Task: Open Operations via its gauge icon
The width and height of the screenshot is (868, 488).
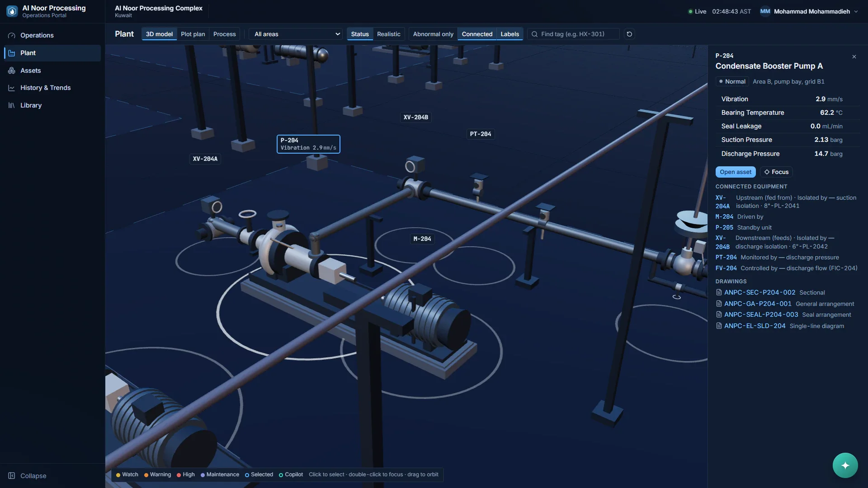Action: click(x=12, y=35)
